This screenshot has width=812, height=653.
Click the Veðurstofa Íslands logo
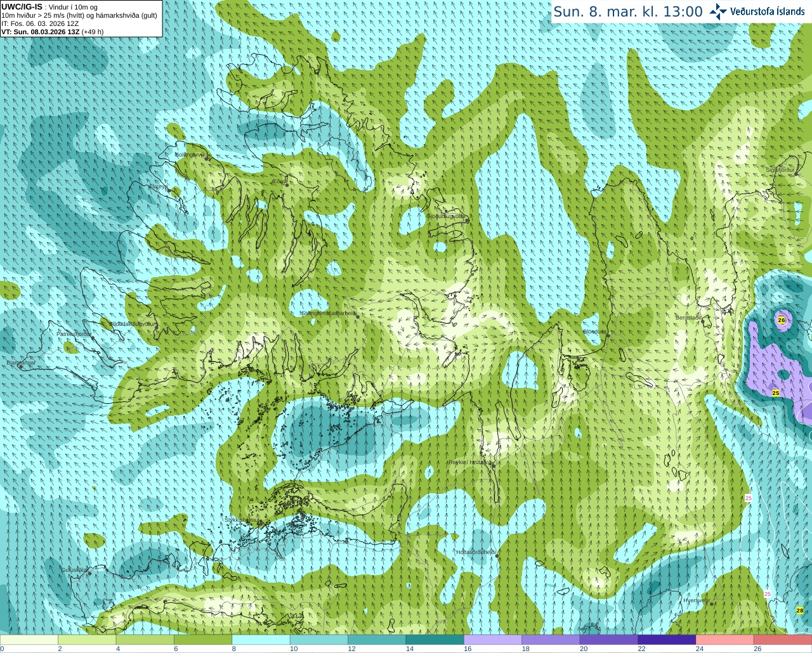pos(757,11)
